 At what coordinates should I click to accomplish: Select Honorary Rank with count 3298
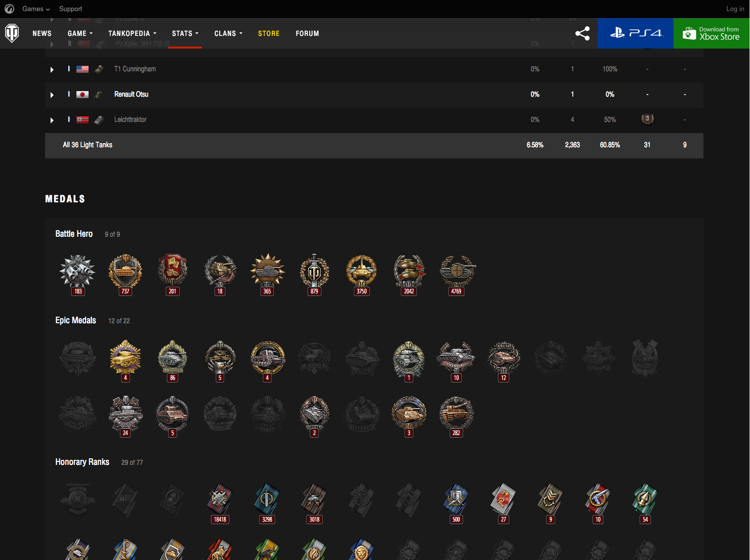coord(267,503)
